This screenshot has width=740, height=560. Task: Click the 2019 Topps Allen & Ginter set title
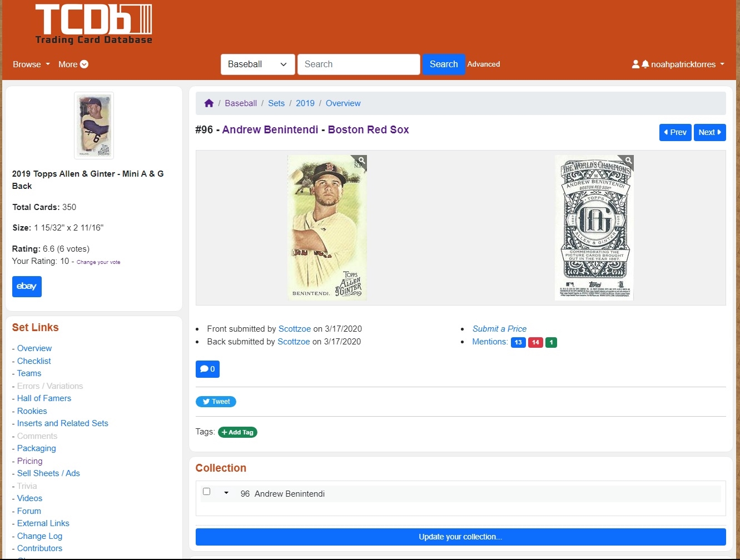coord(88,180)
